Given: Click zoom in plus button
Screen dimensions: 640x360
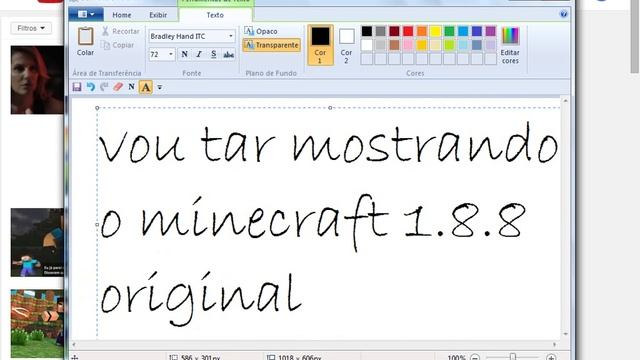Looking at the screenshot, I should click(x=551, y=357).
